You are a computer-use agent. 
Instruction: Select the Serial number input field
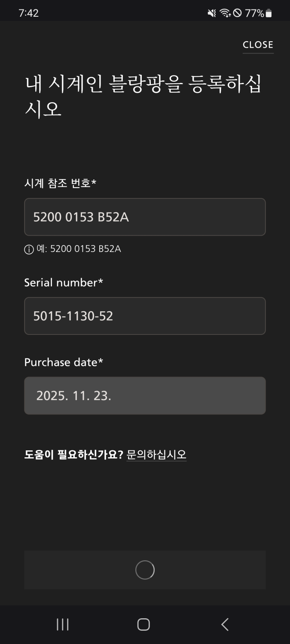[x=145, y=316]
